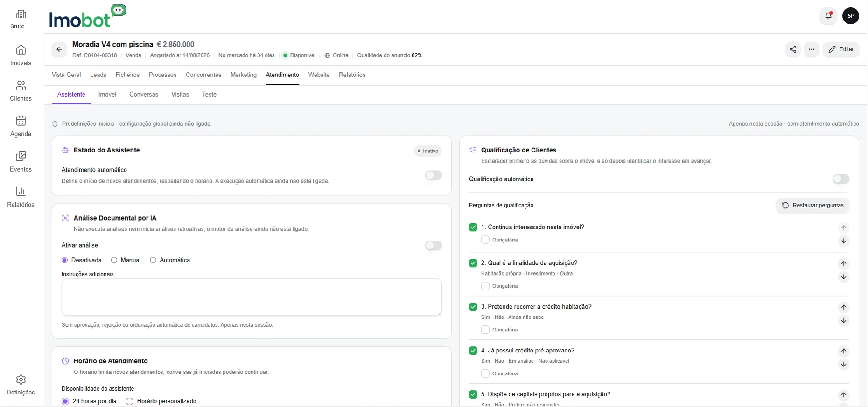This screenshot has width=868, height=407.
Task: Open the Visitas sub-tab
Action: click(180, 94)
